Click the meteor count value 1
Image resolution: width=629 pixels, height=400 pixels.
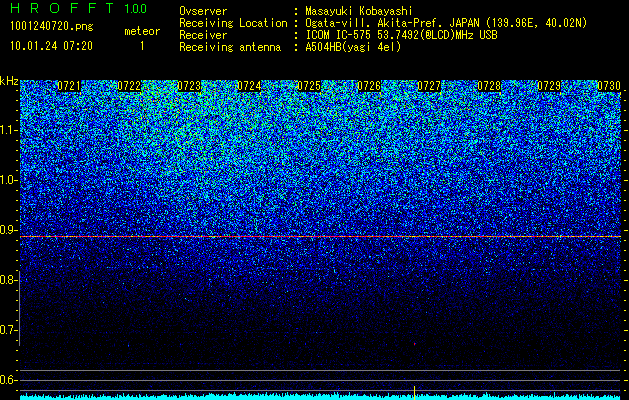click(x=142, y=46)
